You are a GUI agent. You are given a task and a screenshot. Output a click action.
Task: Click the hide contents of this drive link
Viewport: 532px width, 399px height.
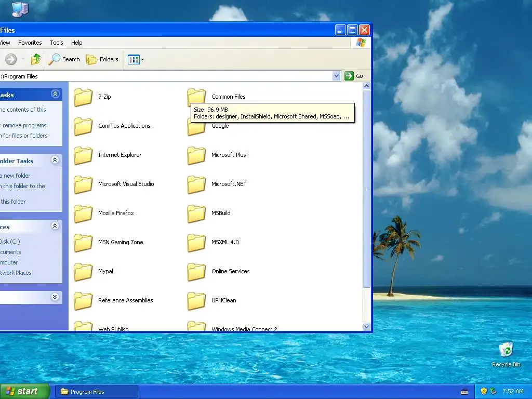click(23, 110)
